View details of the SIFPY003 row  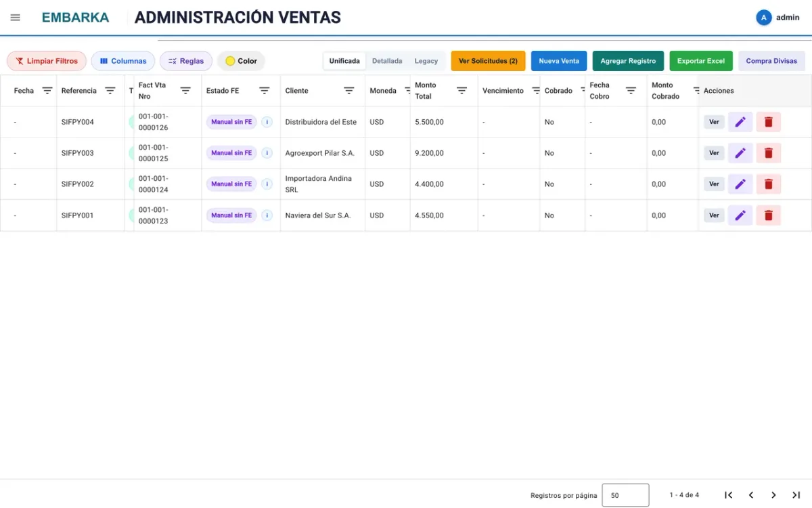click(x=714, y=153)
